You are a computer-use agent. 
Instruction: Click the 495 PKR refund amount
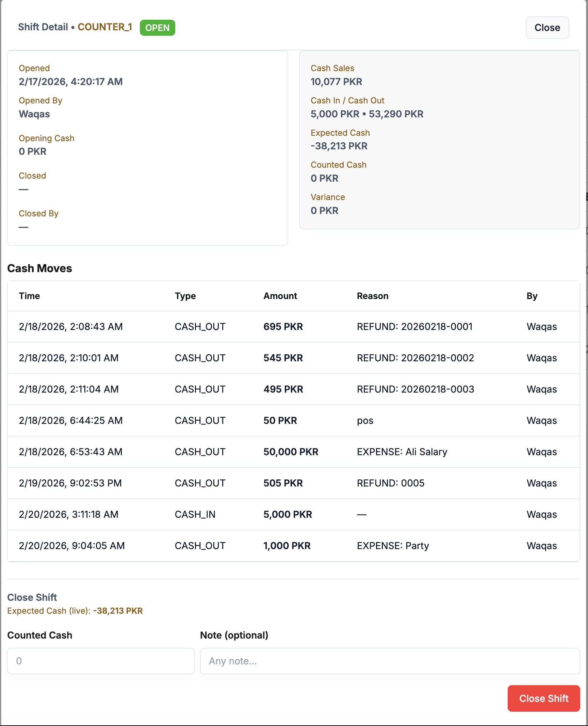[283, 389]
